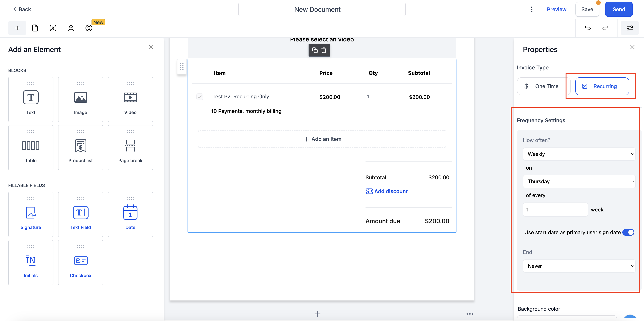Select the Recurring invoice type
Image resolution: width=644 pixels, height=321 pixels.
click(x=602, y=86)
